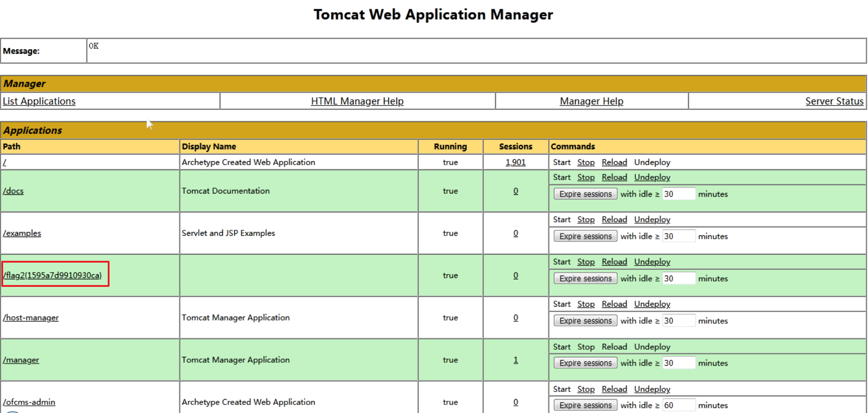Stop the /ofcms-admin application
This screenshot has height=413, width=868.
pos(586,389)
